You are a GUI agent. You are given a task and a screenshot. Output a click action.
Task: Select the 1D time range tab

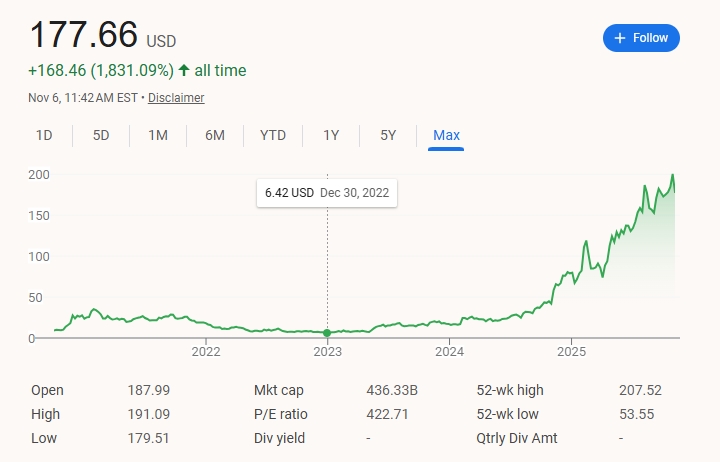coord(44,135)
